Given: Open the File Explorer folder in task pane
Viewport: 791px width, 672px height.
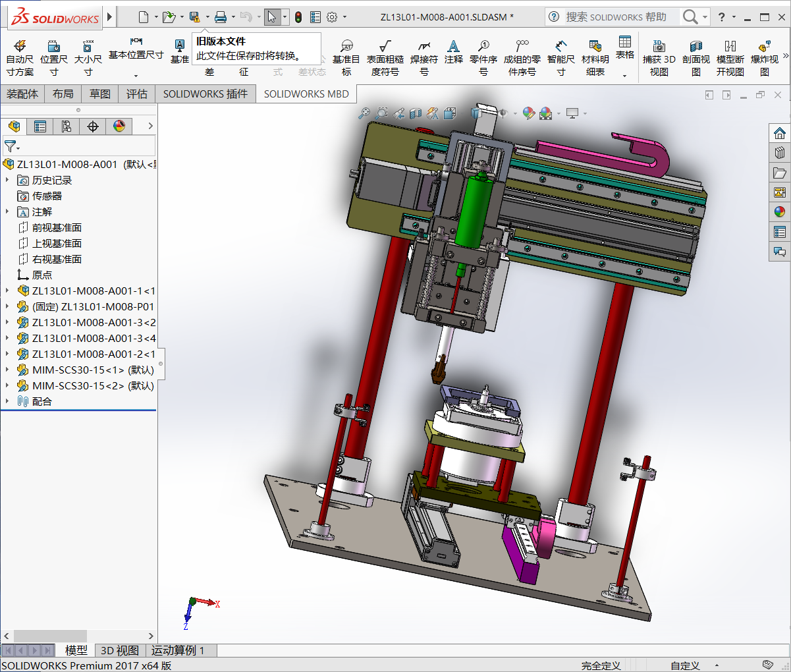Looking at the screenshot, I should 780,173.
